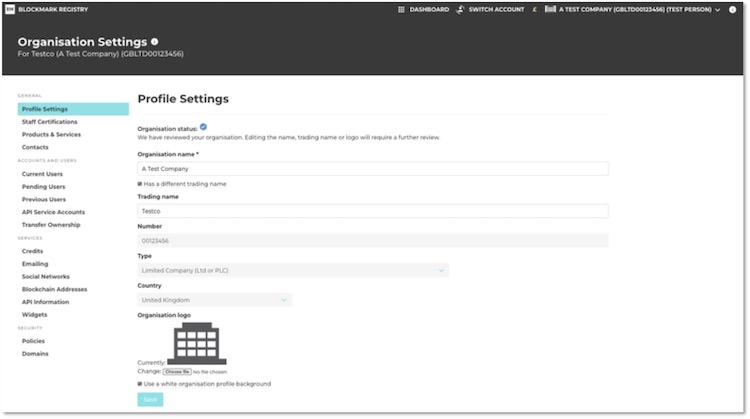
Task: Click the Choose file button
Action: tap(176, 372)
